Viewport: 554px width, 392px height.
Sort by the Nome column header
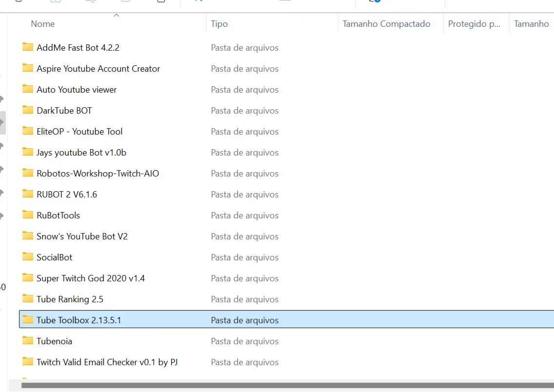[43, 23]
